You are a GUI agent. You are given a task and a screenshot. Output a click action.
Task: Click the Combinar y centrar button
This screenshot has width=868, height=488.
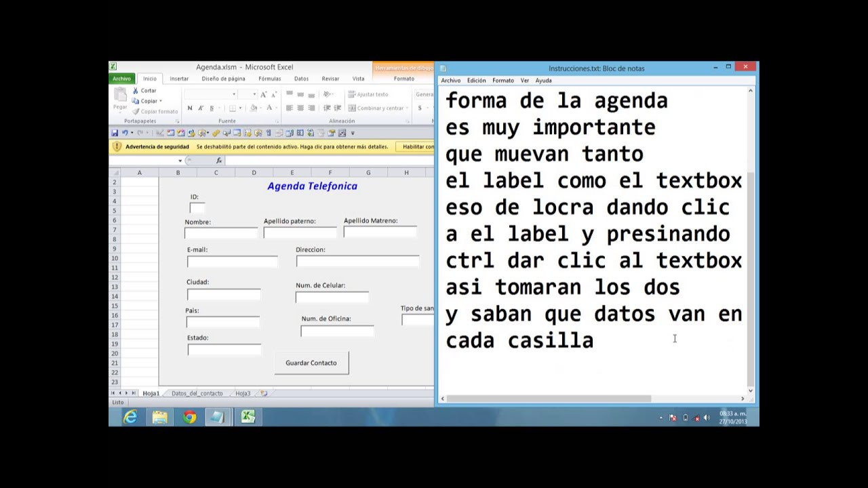[x=376, y=108]
